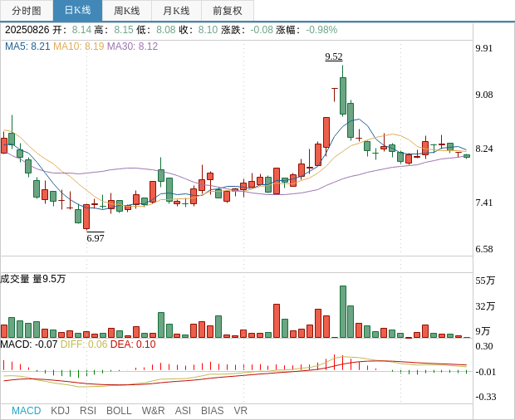Switch to the 分时图 tab
Image resolution: width=515 pixels, height=420 pixels.
coord(27,11)
